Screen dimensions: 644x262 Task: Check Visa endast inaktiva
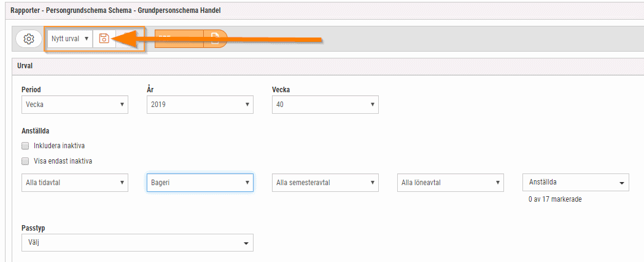pos(25,161)
